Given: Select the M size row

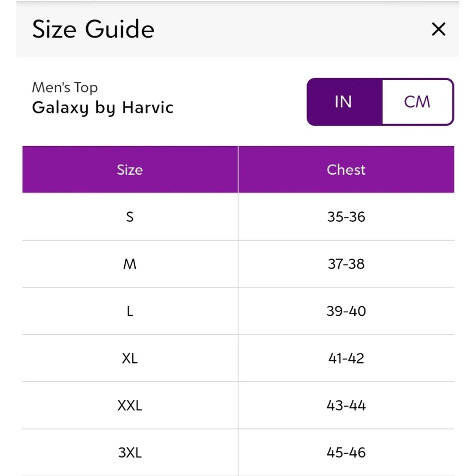Looking at the screenshot, I should click(x=130, y=264).
